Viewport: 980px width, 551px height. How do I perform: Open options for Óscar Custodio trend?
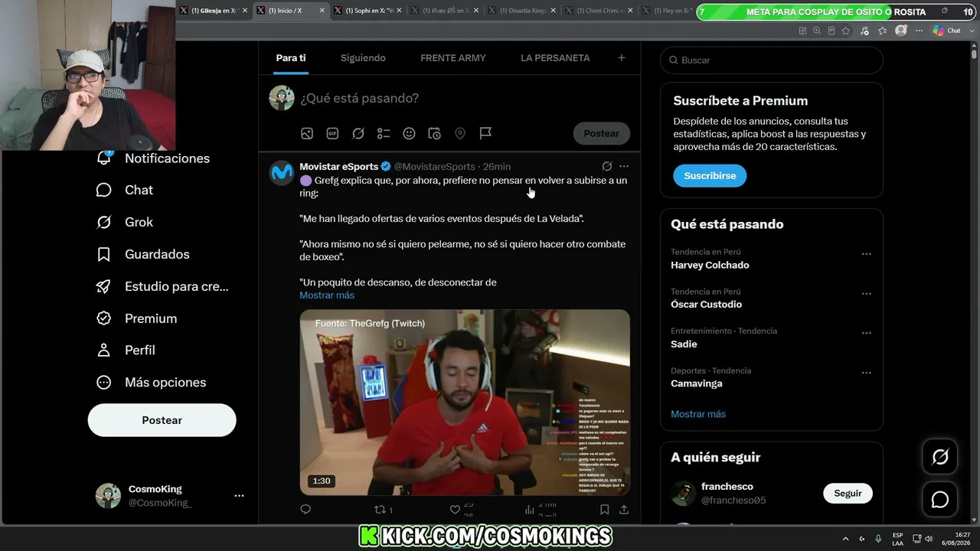click(x=867, y=294)
